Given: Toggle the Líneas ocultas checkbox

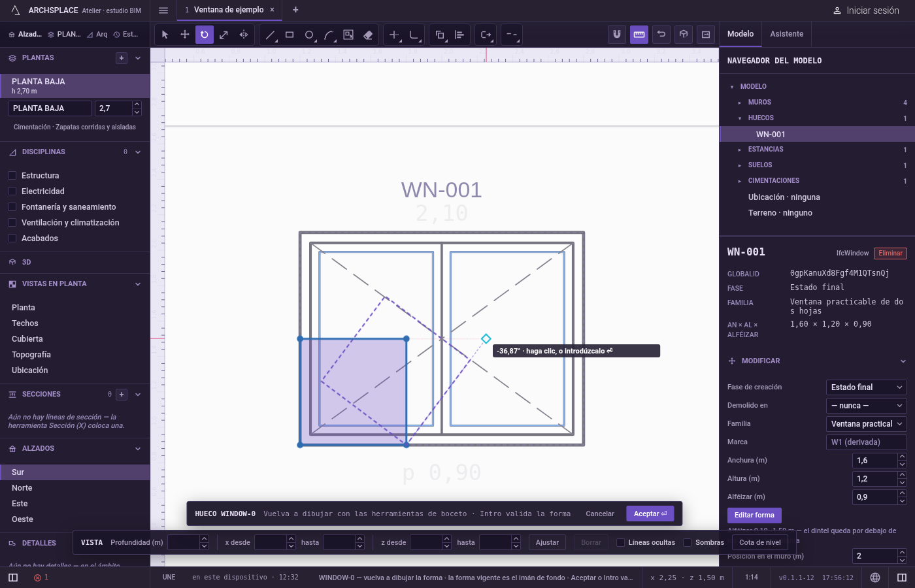Looking at the screenshot, I should point(621,542).
